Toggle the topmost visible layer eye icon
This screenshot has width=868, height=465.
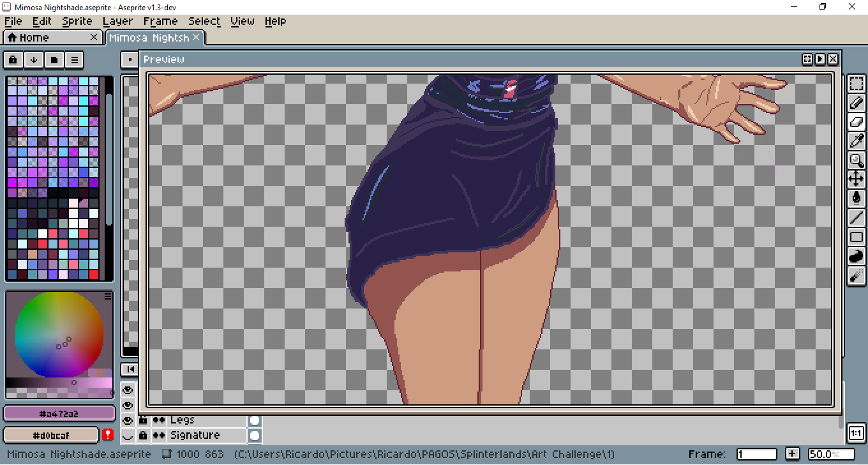tap(128, 390)
